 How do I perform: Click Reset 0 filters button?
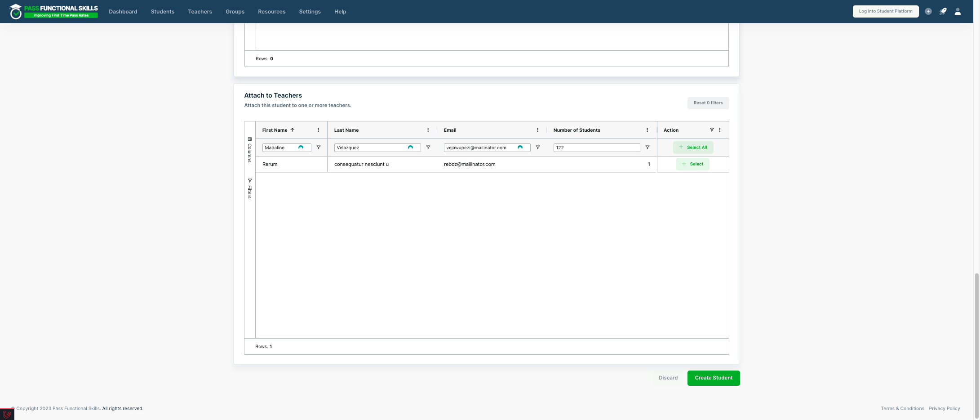(708, 103)
